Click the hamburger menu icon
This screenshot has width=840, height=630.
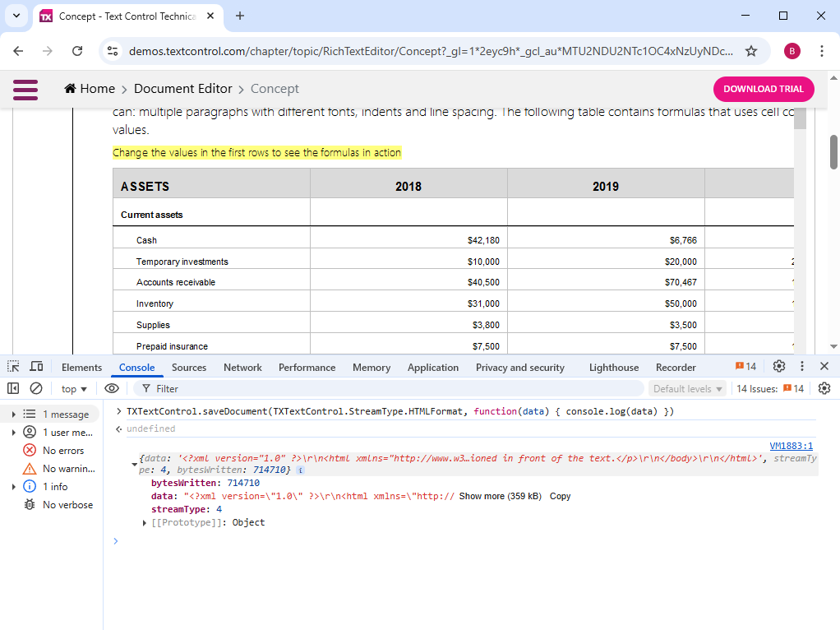click(25, 89)
